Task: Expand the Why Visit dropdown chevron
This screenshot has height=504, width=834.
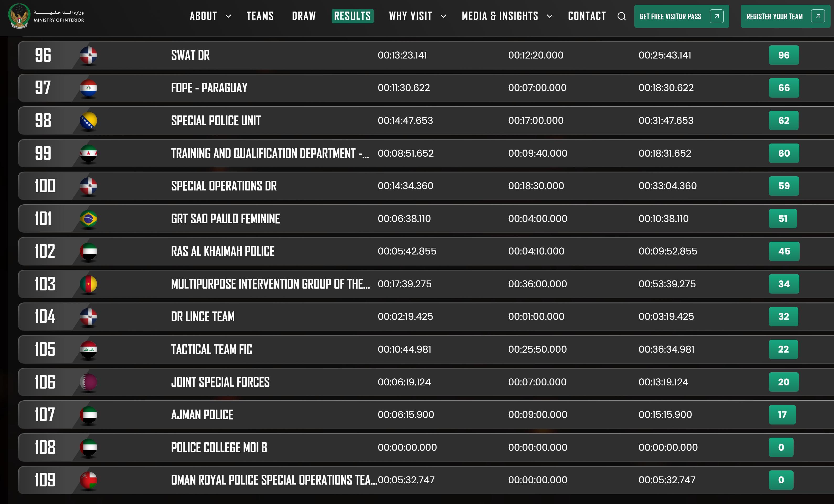Action: coord(443,16)
